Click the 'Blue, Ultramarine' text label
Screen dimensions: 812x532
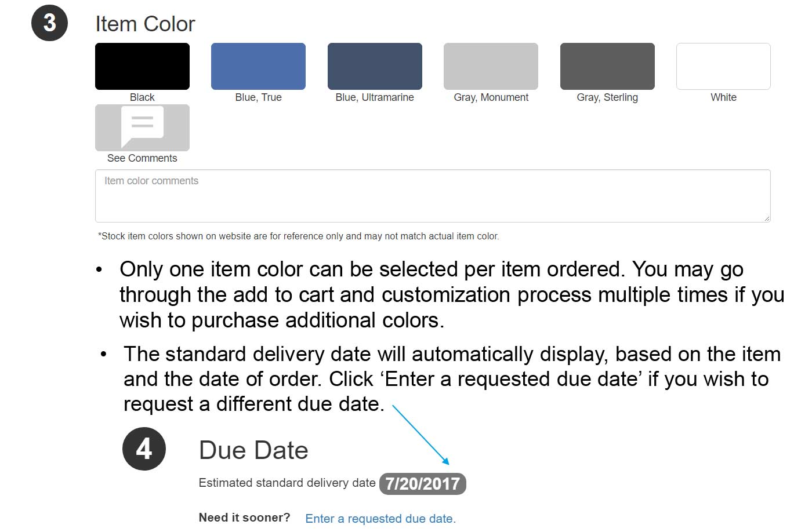point(375,97)
